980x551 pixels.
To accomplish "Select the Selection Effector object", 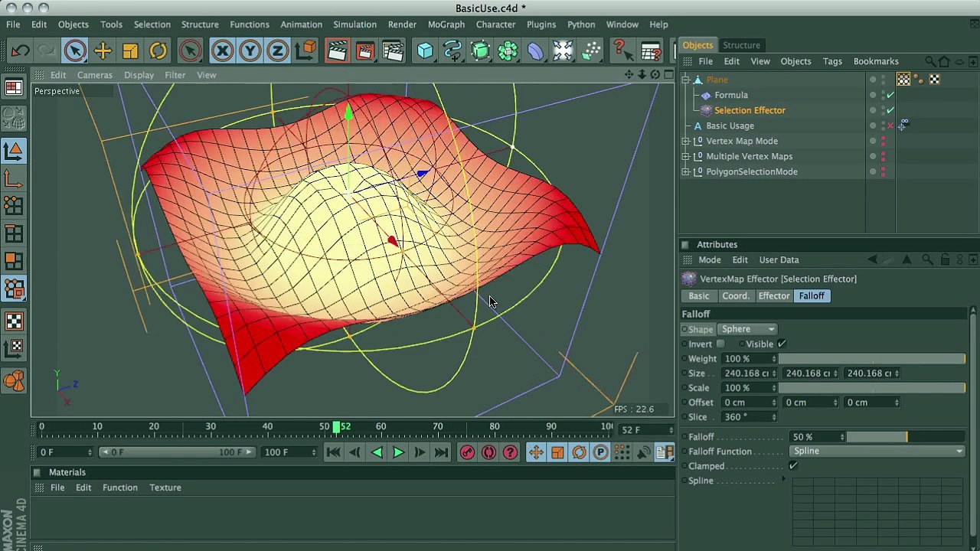I will click(750, 110).
